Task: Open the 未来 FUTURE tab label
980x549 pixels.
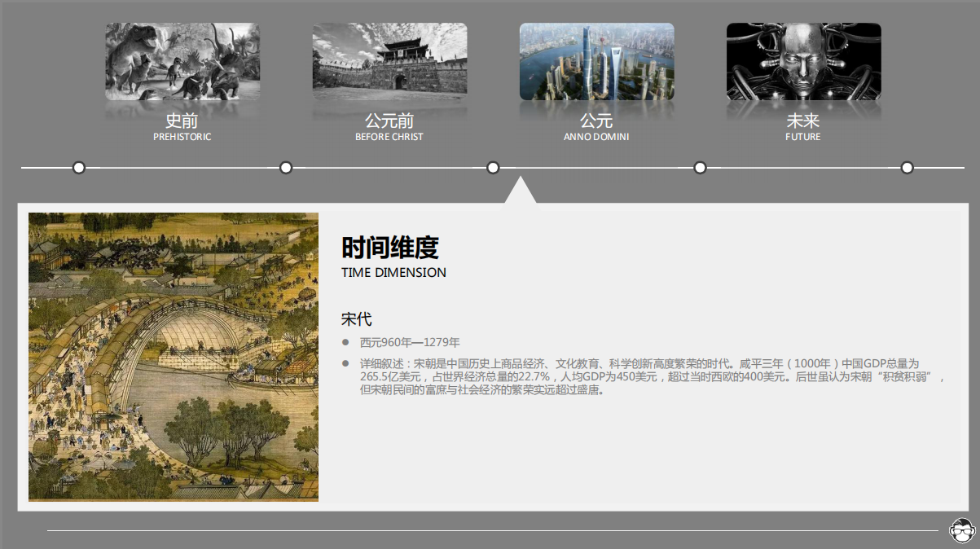Action: point(803,127)
